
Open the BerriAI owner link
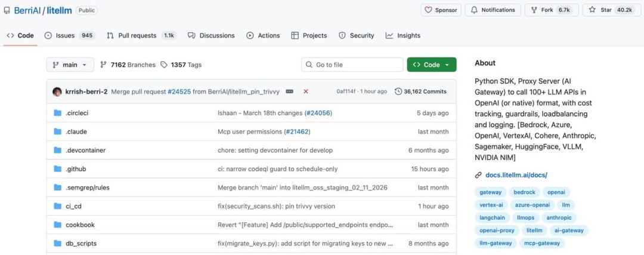(27, 10)
